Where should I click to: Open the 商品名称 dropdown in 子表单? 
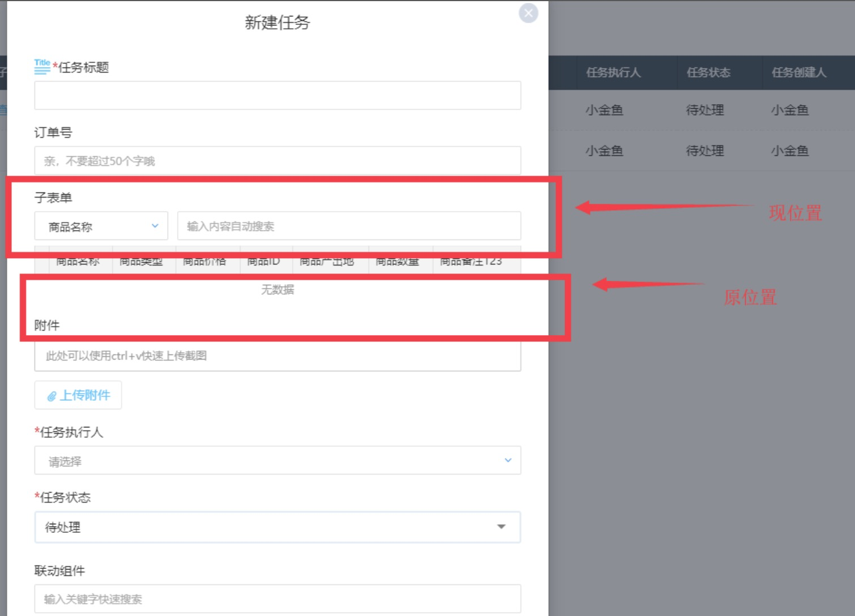tap(101, 226)
